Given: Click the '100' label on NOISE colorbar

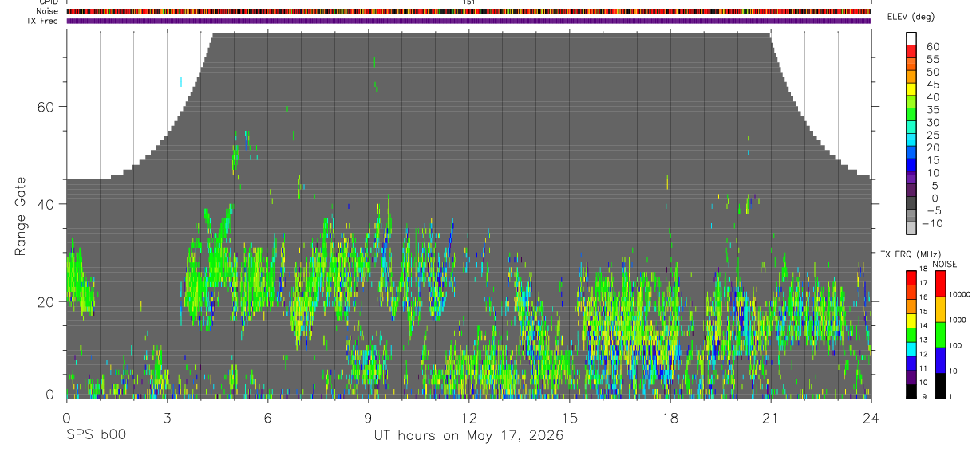Looking at the screenshot, I should pos(956,345).
